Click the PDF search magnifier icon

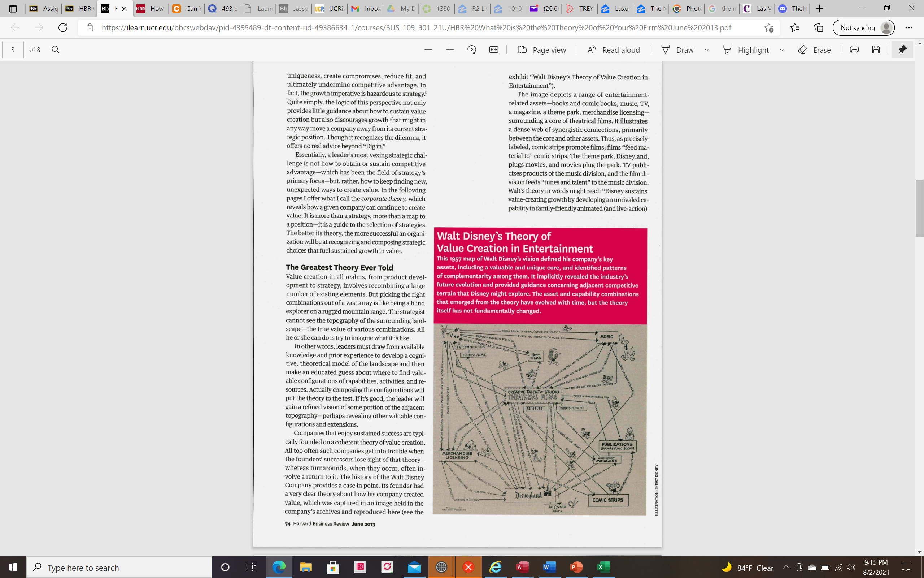pyautogui.click(x=55, y=50)
